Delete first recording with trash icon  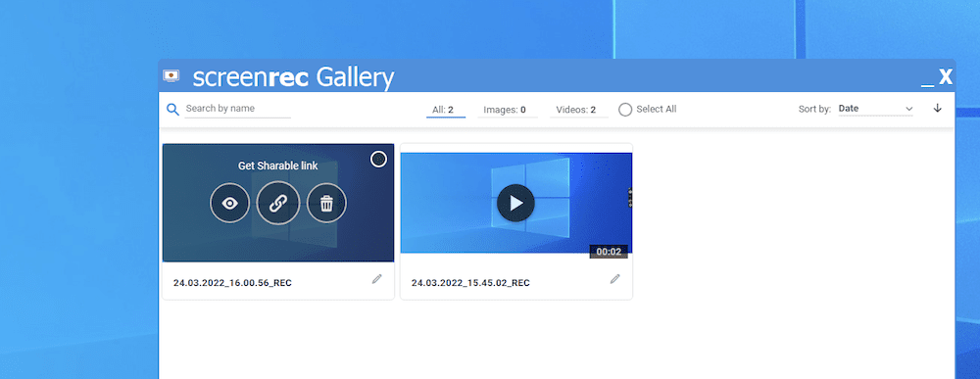pos(326,203)
